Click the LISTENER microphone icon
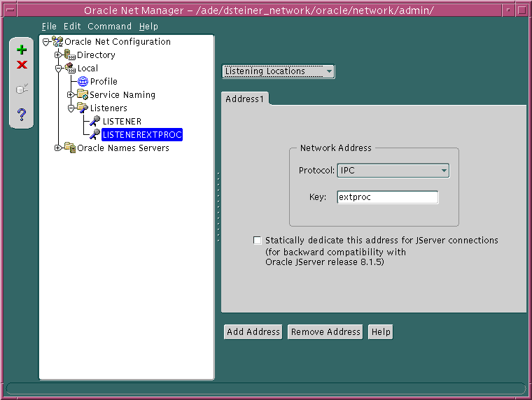The height and width of the screenshot is (400, 532). pos(95,121)
